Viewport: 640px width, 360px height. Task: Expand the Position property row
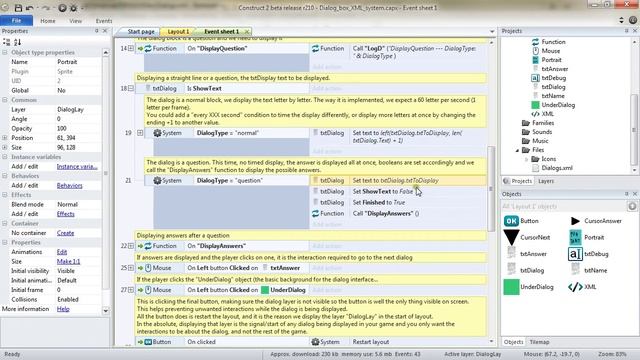[x=5, y=138]
